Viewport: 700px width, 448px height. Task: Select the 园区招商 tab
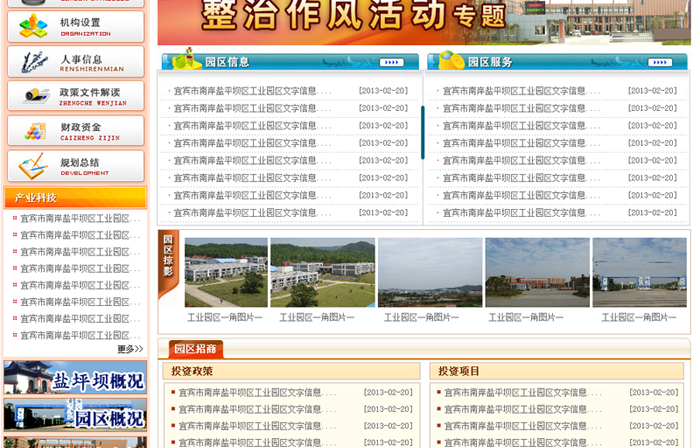coord(196,349)
